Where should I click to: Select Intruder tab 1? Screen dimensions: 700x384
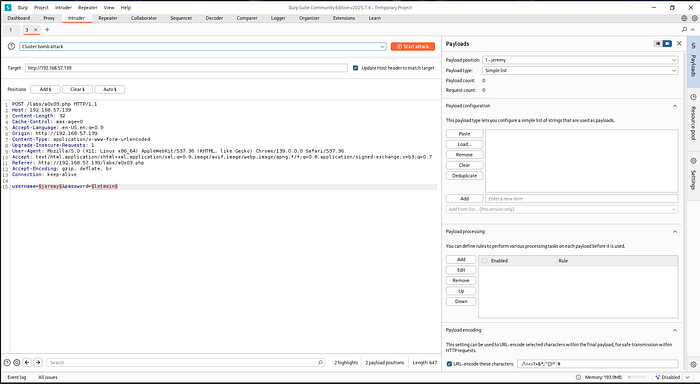pos(11,30)
